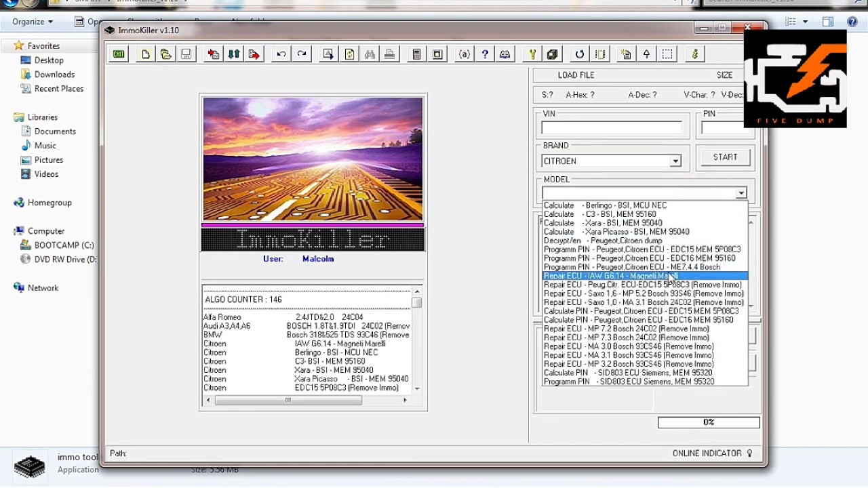Click the green up-down arrows transfer icon

pyautogui.click(x=234, y=54)
